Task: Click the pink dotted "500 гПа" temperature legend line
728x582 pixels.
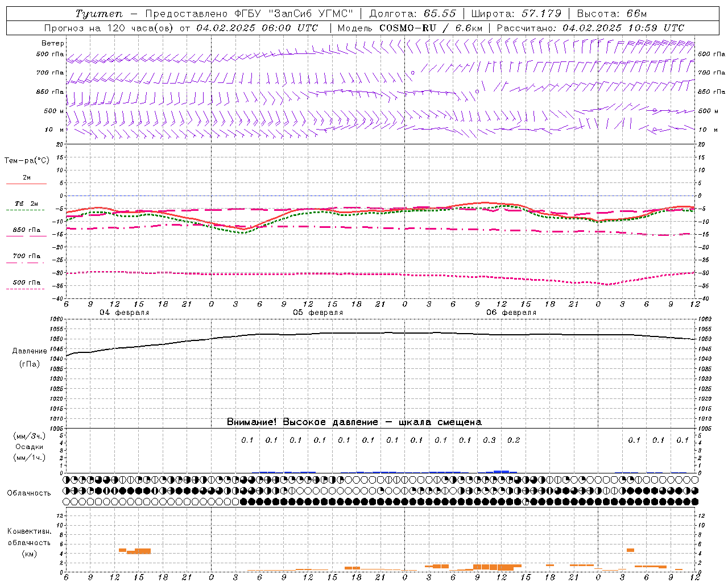Action: [26, 289]
